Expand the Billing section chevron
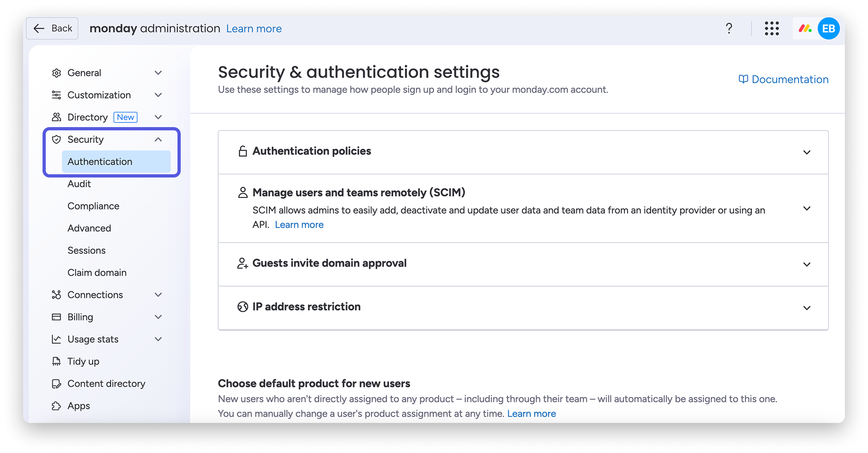 click(158, 317)
